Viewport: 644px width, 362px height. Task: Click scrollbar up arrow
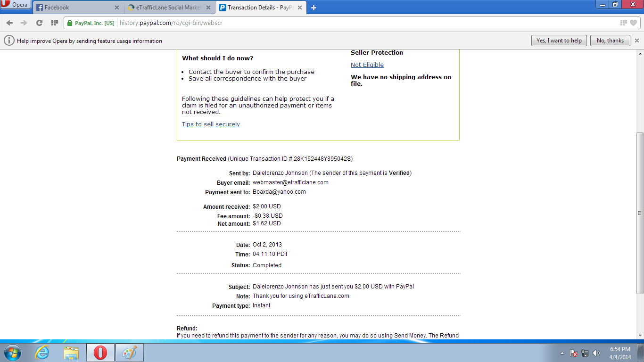pyautogui.click(x=640, y=54)
